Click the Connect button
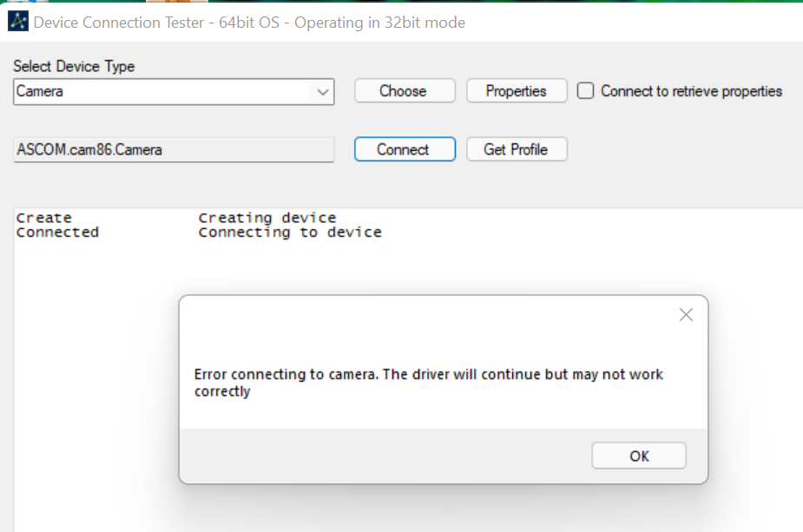Image resolution: width=803 pixels, height=532 pixels. tap(403, 149)
